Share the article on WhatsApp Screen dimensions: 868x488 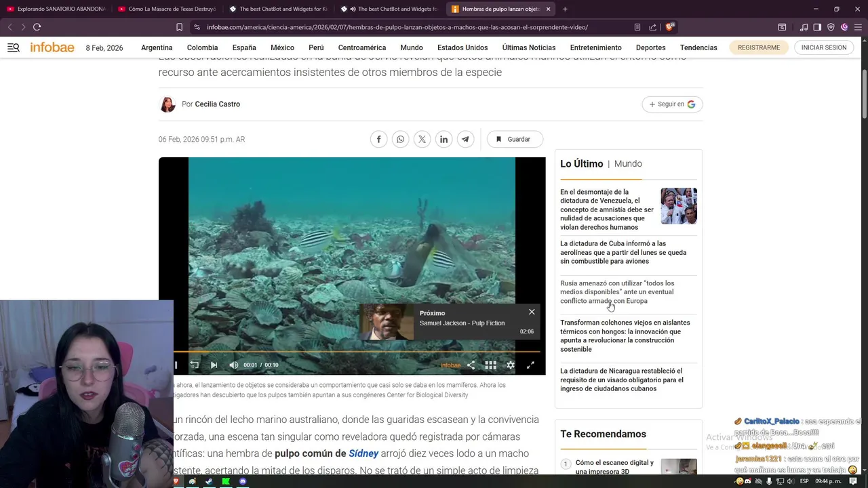(x=400, y=139)
